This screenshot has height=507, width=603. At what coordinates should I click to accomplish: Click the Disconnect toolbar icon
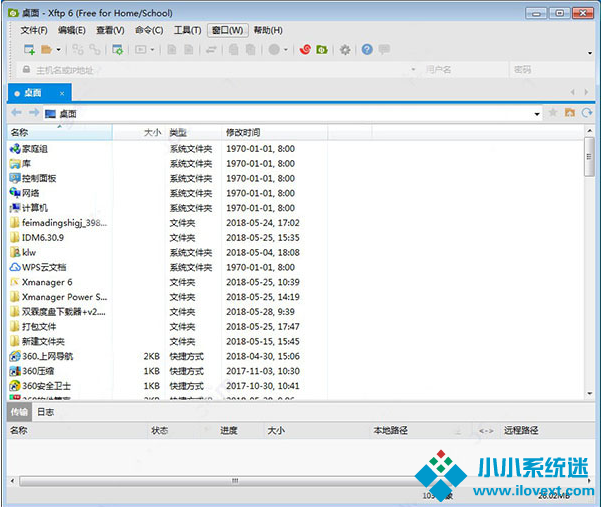coord(95,50)
